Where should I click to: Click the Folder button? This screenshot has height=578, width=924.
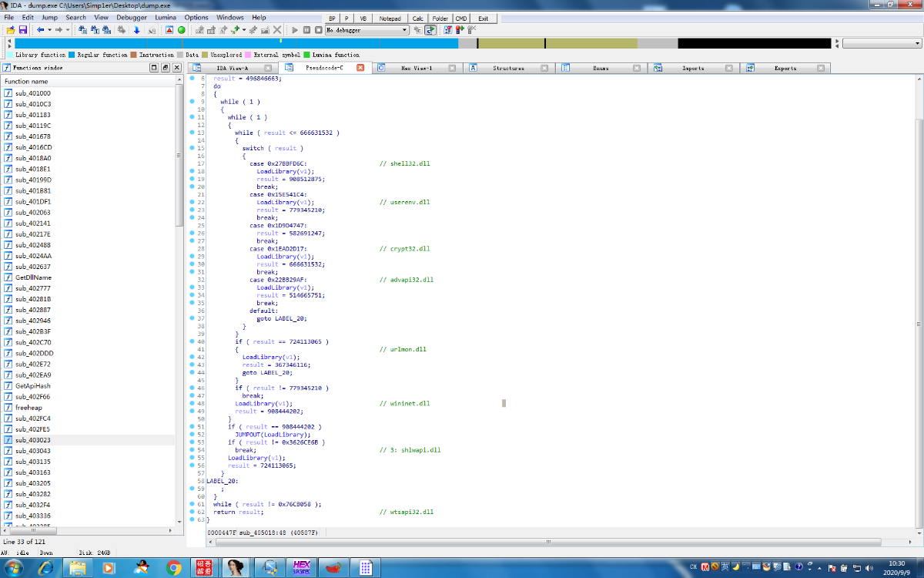click(440, 18)
